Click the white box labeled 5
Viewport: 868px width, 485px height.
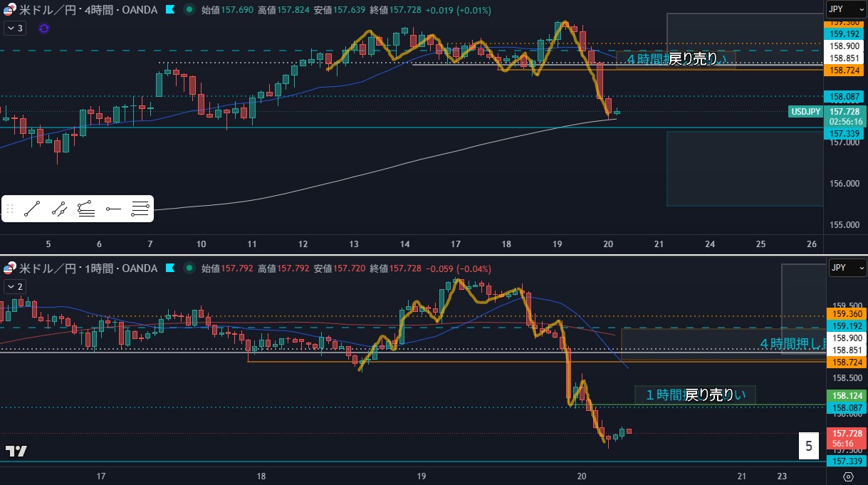point(808,447)
